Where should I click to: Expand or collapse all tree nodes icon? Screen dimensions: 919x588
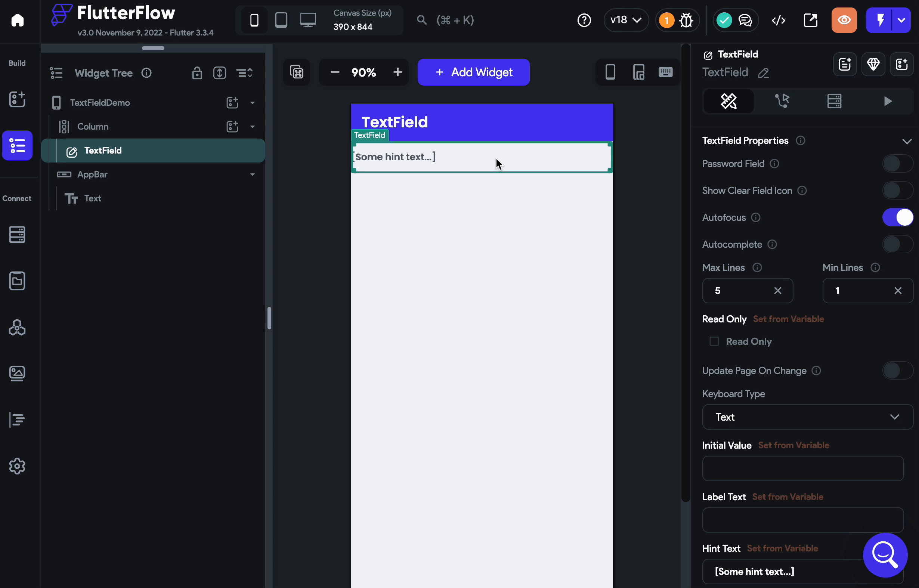(220, 72)
